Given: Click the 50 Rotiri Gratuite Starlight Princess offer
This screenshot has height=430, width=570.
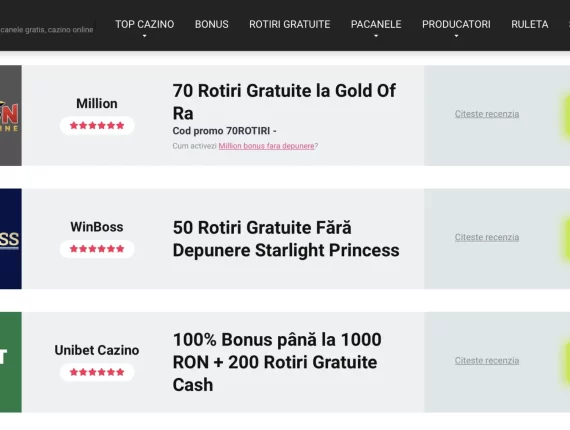Looking at the screenshot, I should tap(286, 239).
